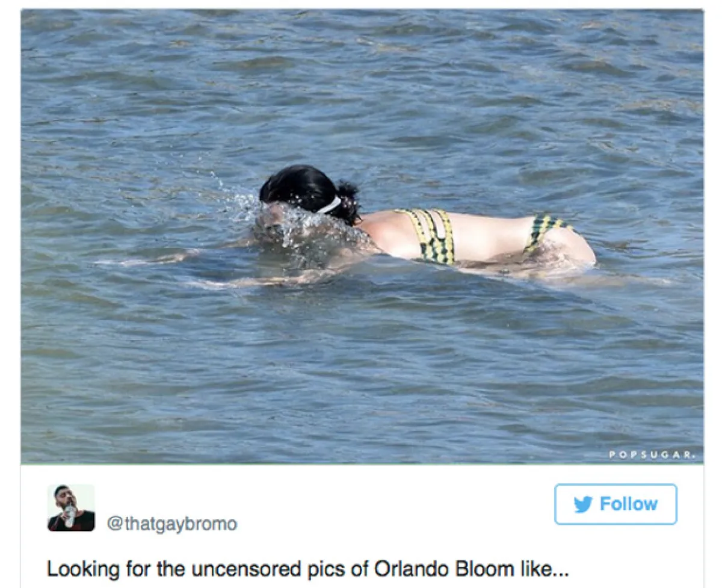Click the swimmer's bare back in photo
This screenshot has height=588, width=722.
pyautogui.click(x=489, y=234)
